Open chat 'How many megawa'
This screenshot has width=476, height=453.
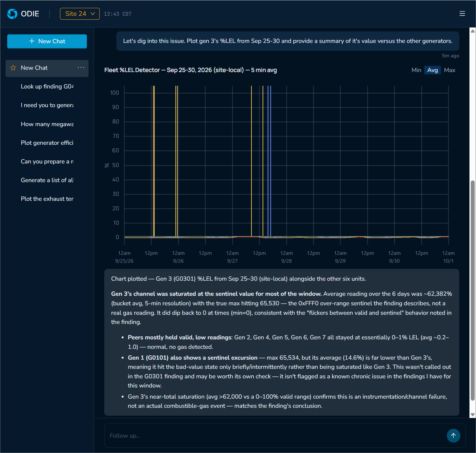coord(47,124)
